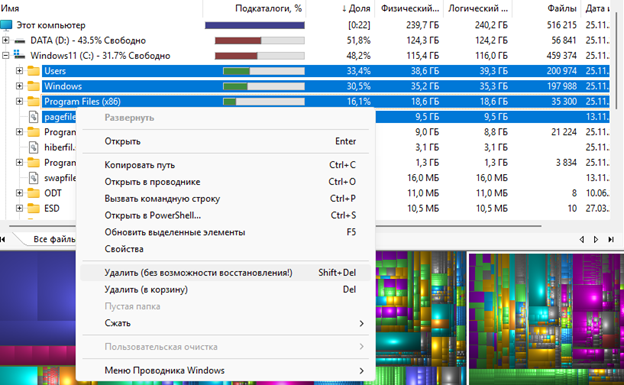Click the Этот компьютер computer icon

pos(6,25)
